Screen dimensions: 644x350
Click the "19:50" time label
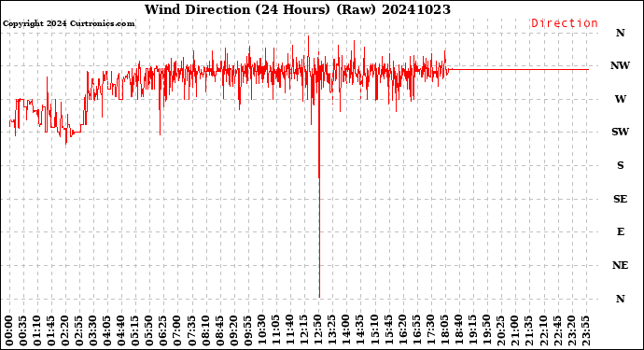(x=486, y=330)
